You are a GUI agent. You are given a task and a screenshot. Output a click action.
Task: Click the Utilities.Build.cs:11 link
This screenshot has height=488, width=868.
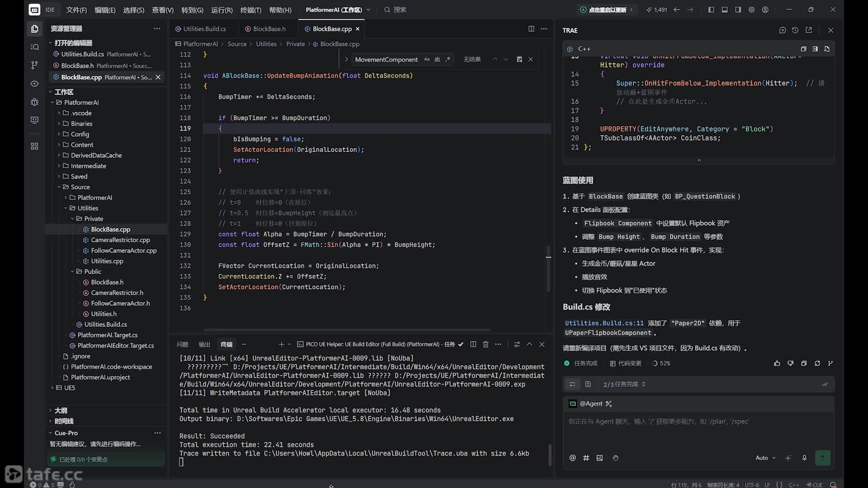pos(604,323)
